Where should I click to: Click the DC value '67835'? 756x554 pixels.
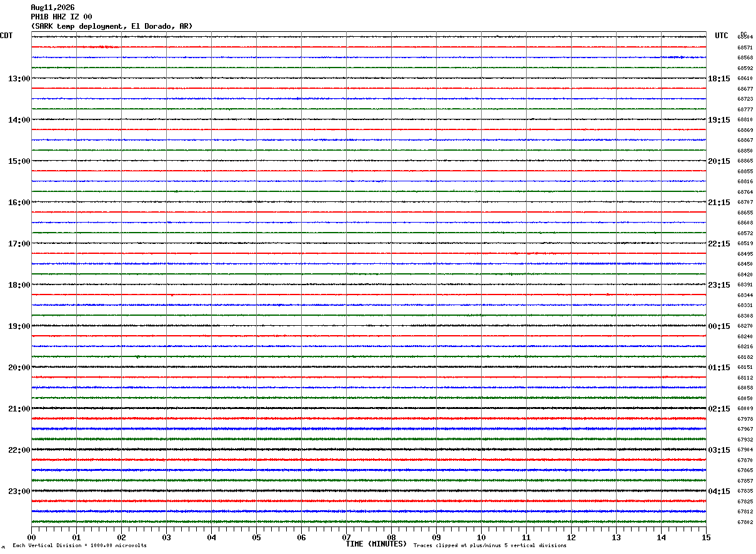point(745,491)
